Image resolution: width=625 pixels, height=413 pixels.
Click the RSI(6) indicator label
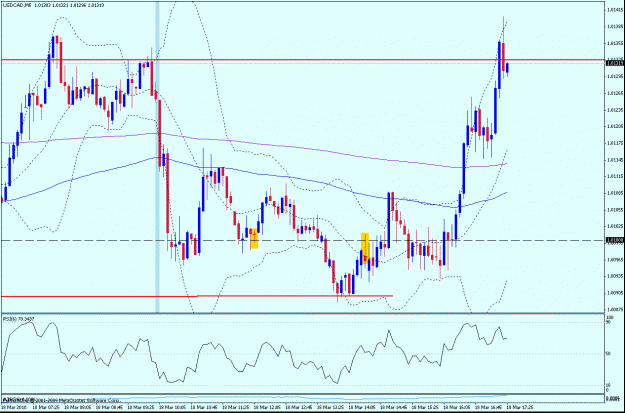pos(18,319)
